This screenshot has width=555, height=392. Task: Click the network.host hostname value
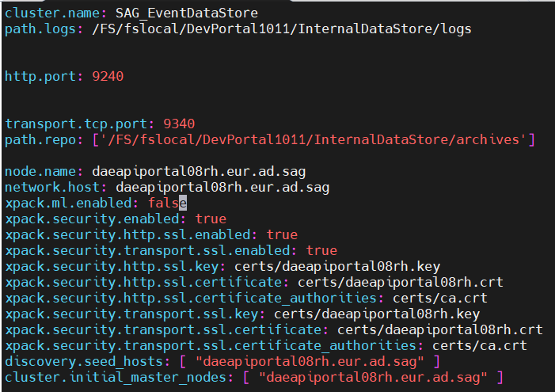click(x=222, y=187)
